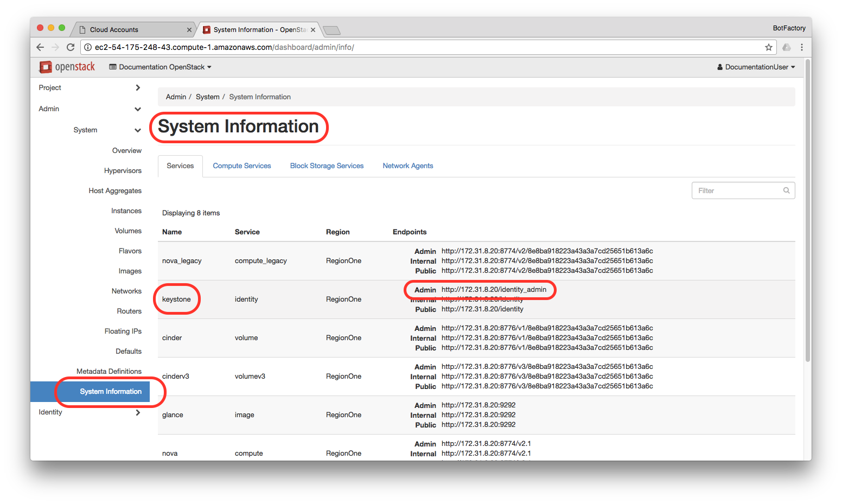Close the System Information browser tab

click(x=313, y=30)
